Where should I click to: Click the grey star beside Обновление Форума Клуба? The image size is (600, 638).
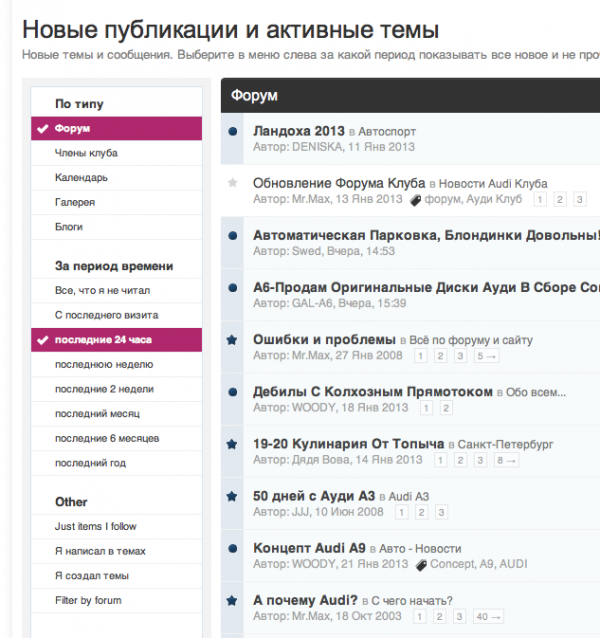coord(233,183)
